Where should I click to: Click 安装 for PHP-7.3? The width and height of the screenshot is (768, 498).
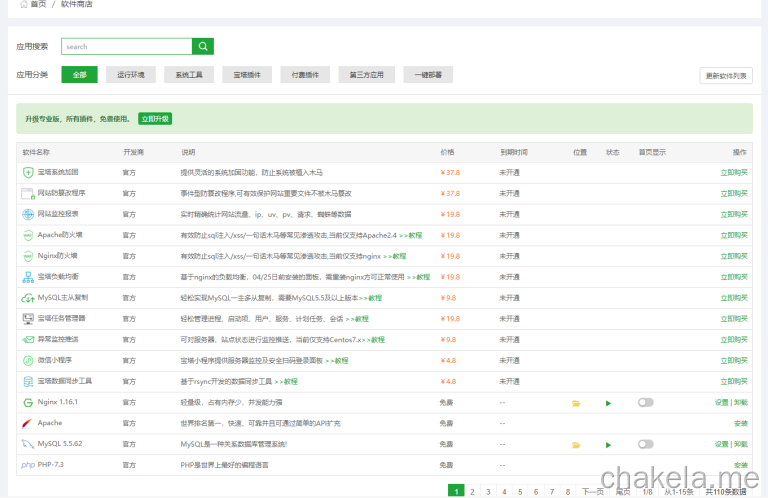pyautogui.click(x=741, y=465)
